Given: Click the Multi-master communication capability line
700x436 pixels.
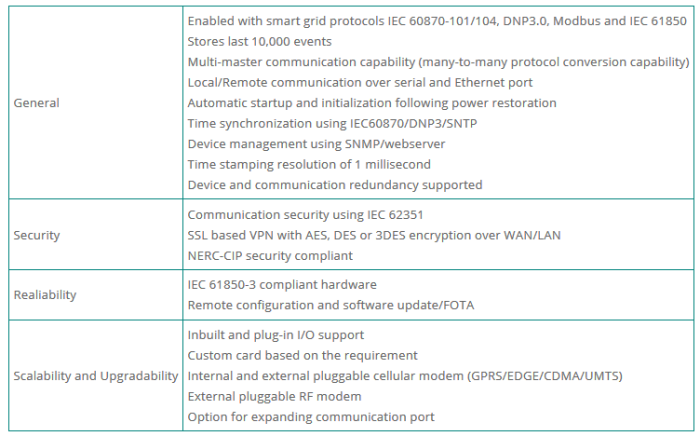Looking at the screenshot, I should (x=438, y=62).
